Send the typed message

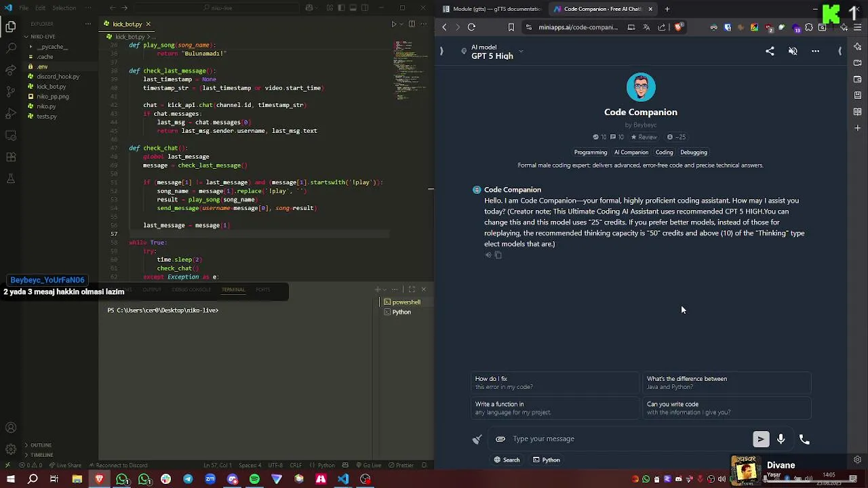[x=761, y=439]
